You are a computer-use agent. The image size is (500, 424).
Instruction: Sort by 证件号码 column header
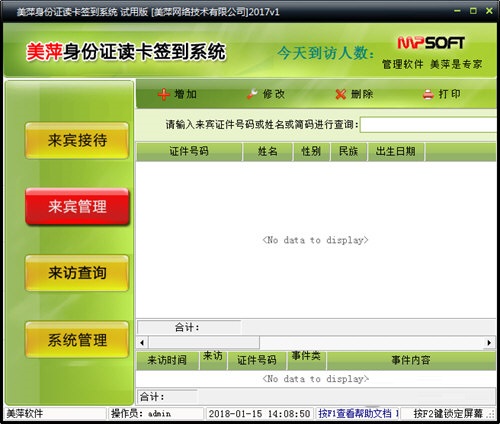(x=189, y=152)
